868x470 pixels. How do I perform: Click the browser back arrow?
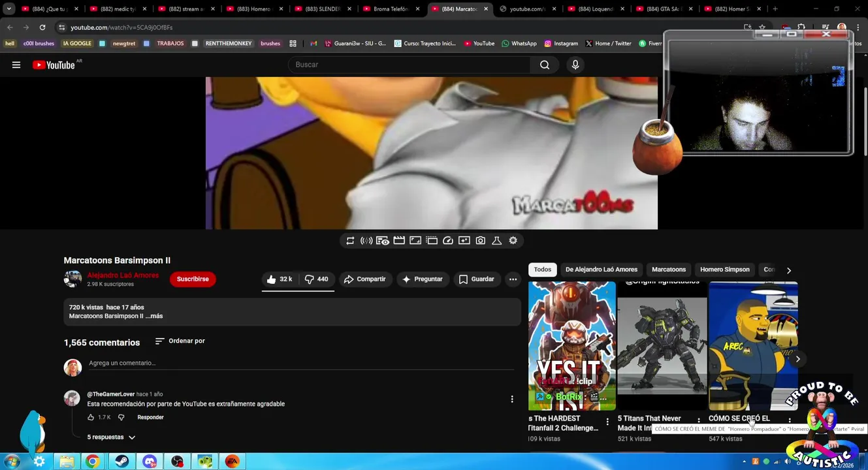point(10,27)
